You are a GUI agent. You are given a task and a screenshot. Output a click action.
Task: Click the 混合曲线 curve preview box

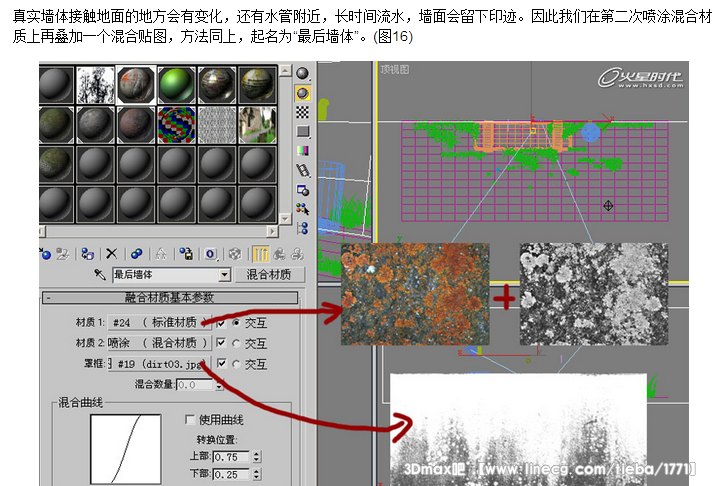tap(126, 449)
